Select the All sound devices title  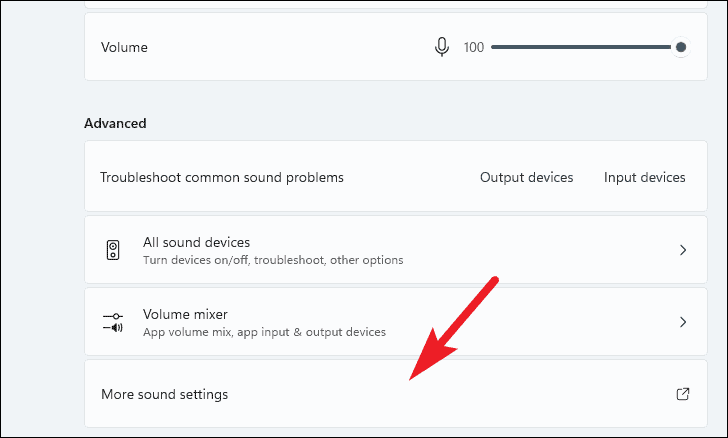point(196,242)
